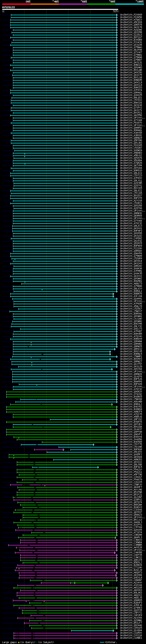146x644 pixels.
Task: Open hit UniRef100_P20649
Action: tap(131, 15)
